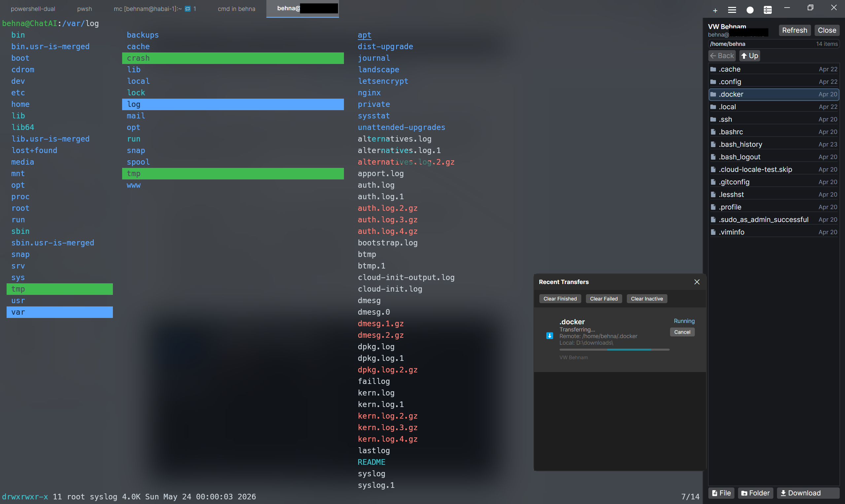Create a new File
This screenshot has width=845, height=504.
tap(721, 493)
